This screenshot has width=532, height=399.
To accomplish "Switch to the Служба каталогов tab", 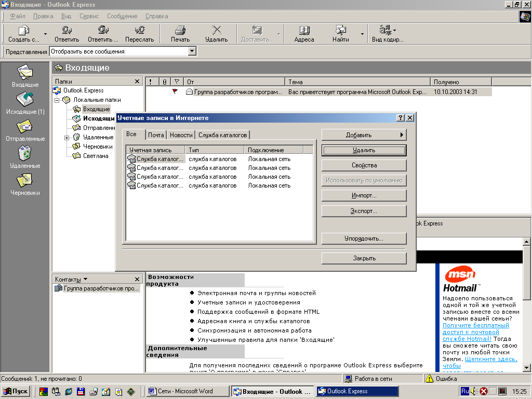I will click(222, 135).
